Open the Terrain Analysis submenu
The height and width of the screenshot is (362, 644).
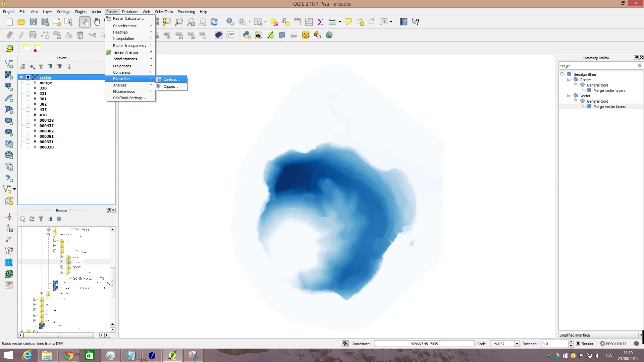click(130, 52)
